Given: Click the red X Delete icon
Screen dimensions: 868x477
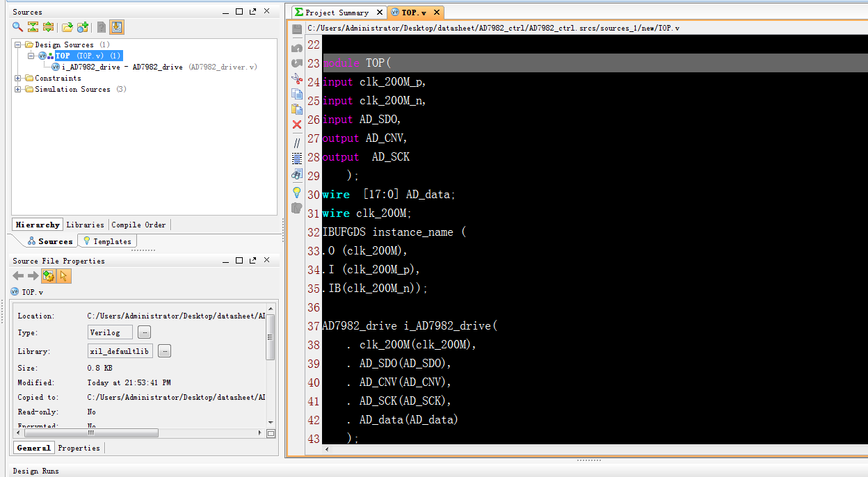Looking at the screenshot, I should [x=297, y=124].
